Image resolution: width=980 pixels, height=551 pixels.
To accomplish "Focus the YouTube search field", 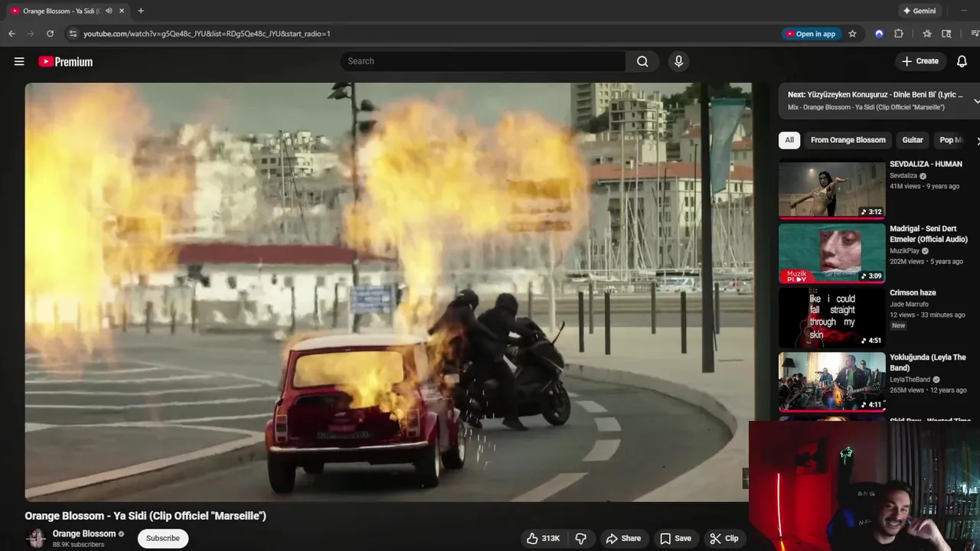I will [483, 61].
